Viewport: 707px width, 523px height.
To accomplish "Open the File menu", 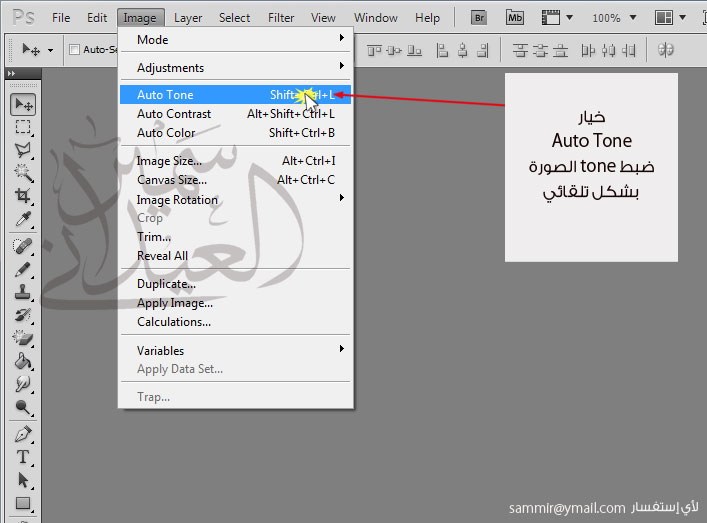I will (x=61, y=18).
